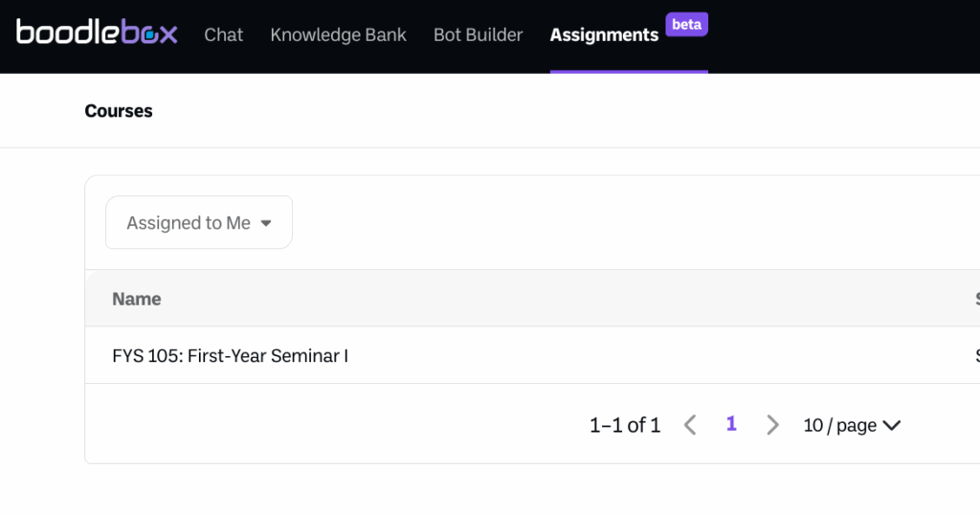The height and width of the screenshot is (515, 980).
Task: Click the Courses heading
Action: 119,111
